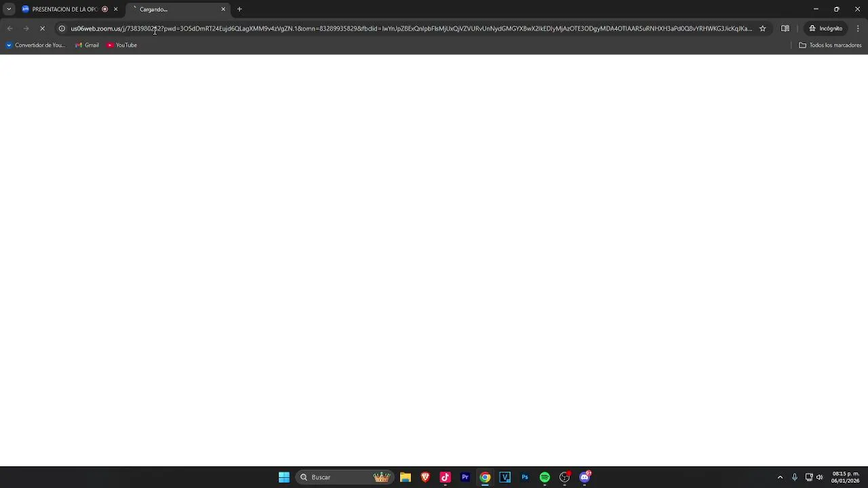View site information icon in address bar
The height and width of the screenshot is (488, 868).
(62, 28)
